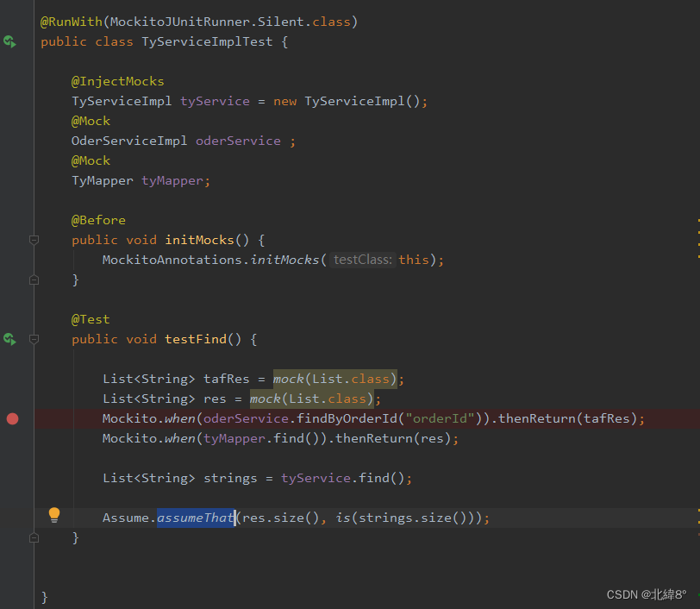Run the TyServiceImplTest class gutter icon
The image size is (700, 609).
click(x=9, y=41)
